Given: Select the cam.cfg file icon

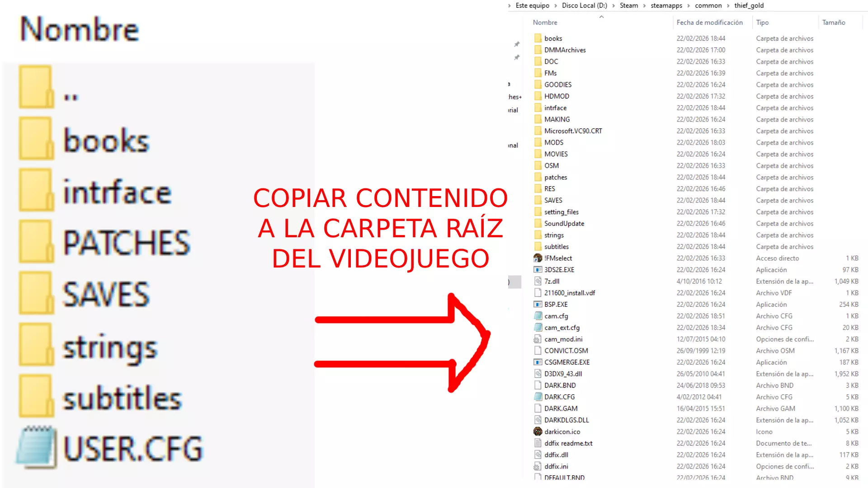Looking at the screenshot, I should pyautogui.click(x=538, y=316).
